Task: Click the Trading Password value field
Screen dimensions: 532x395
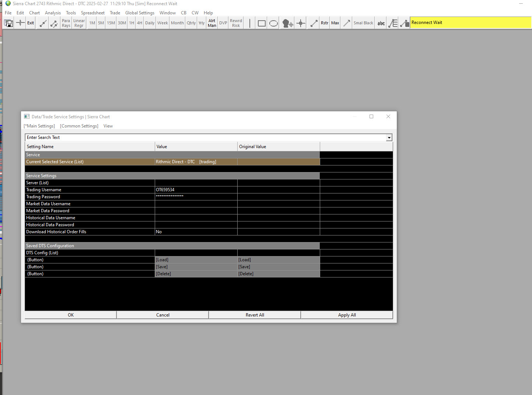Action: pyautogui.click(x=196, y=197)
